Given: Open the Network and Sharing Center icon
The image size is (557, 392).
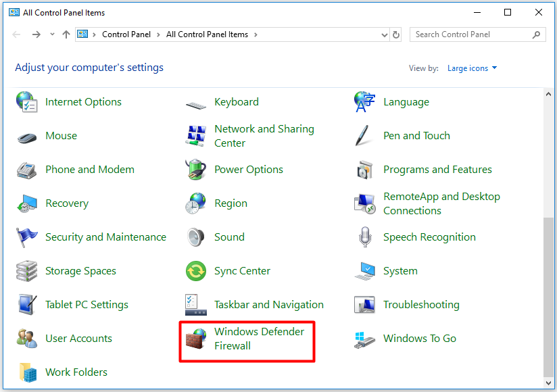Looking at the screenshot, I should coord(196,136).
